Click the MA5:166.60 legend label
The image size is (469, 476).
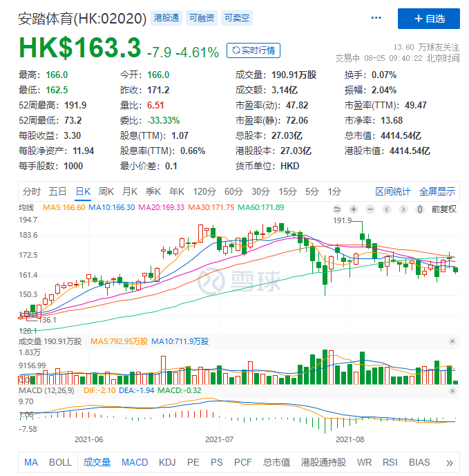coord(64,207)
